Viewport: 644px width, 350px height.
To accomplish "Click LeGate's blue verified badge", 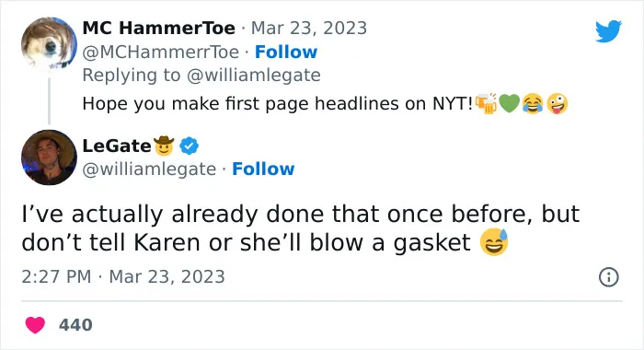I will [x=189, y=146].
